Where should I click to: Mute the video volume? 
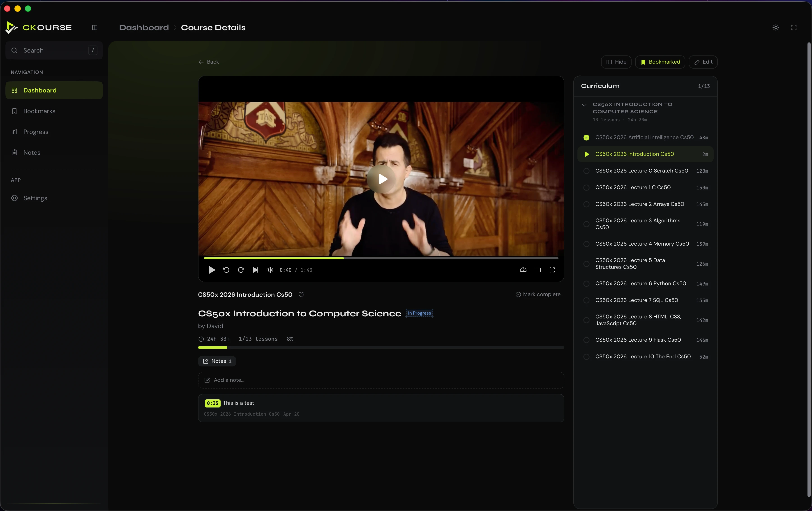point(270,270)
